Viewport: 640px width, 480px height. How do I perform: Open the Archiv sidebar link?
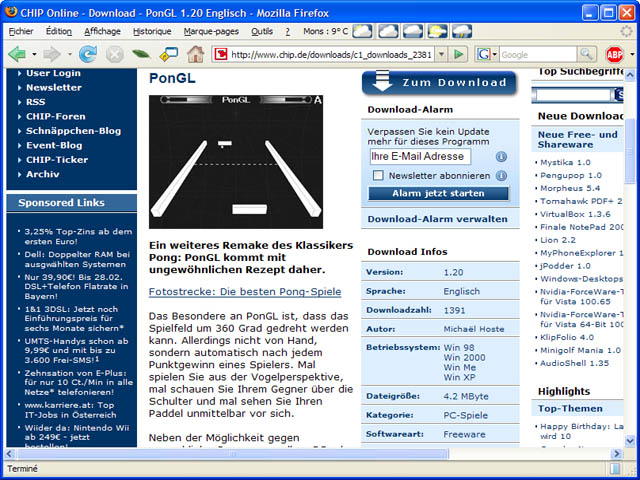point(43,174)
